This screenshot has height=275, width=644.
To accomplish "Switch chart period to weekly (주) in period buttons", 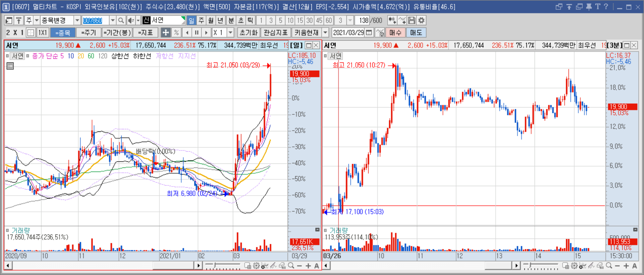I will (x=201, y=20).
